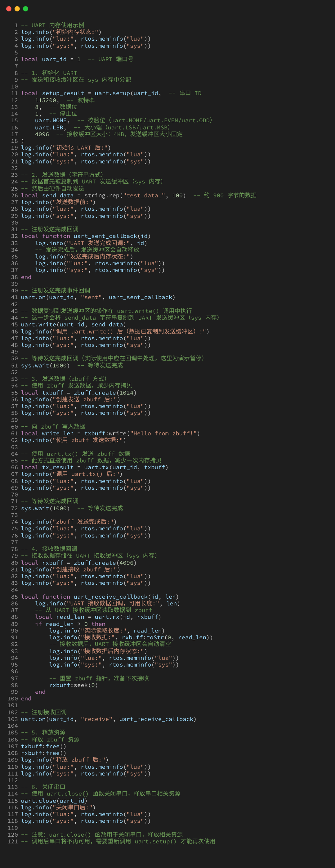
Task: Click the log.info("调用 uart.write() 后") line
Action: coord(115,331)
